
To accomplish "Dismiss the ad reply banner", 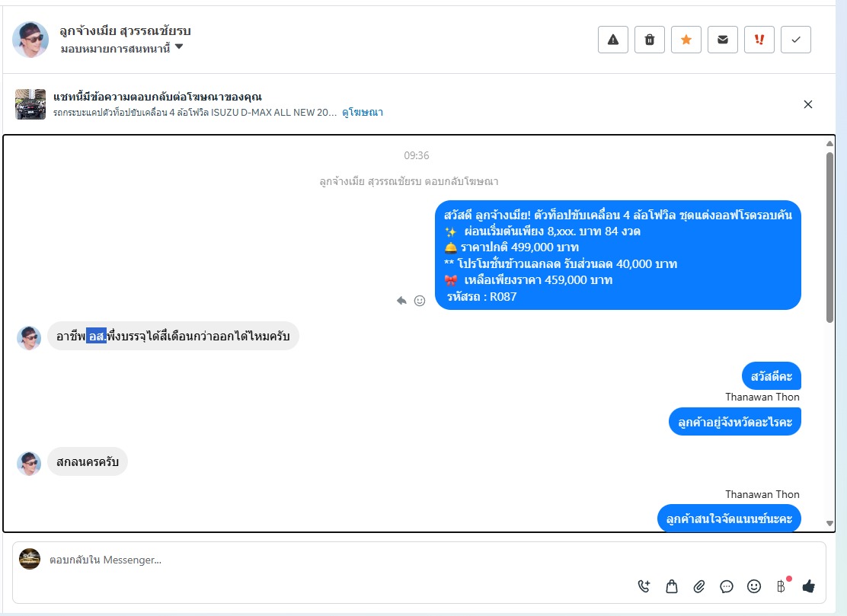I will [x=808, y=104].
